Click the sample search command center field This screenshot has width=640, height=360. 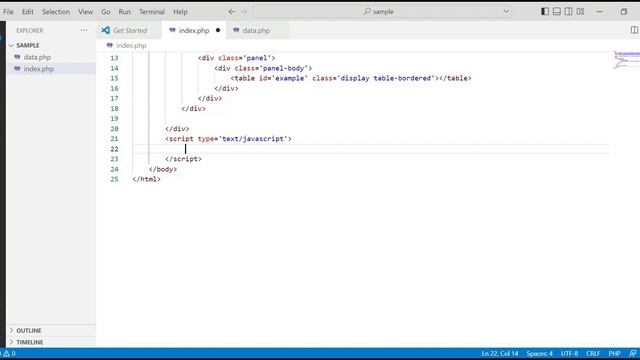point(382,11)
